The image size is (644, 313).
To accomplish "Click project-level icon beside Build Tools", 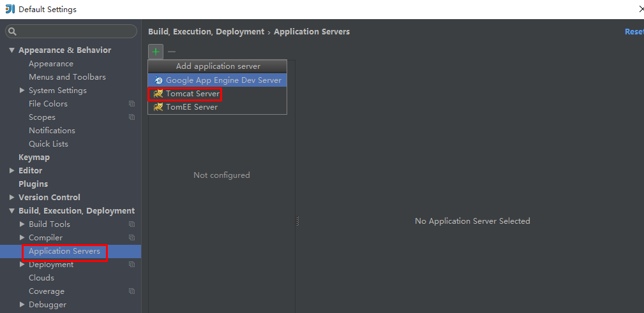I will pyautogui.click(x=132, y=224).
